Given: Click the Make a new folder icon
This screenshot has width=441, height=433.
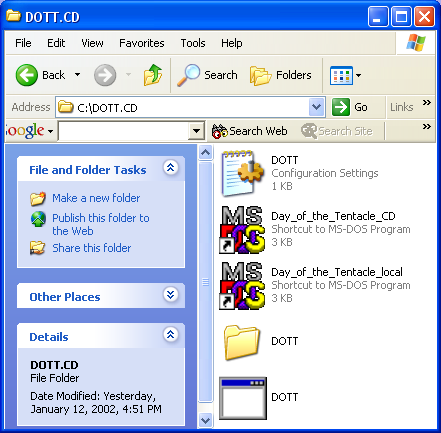Looking at the screenshot, I should click(38, 198).
